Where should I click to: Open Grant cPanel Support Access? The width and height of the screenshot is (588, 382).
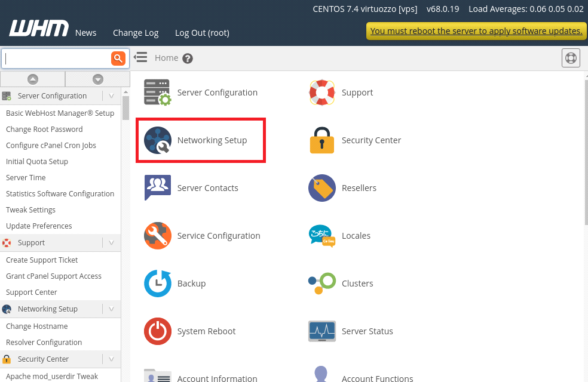pyautogui.click(x=54, y=276)
